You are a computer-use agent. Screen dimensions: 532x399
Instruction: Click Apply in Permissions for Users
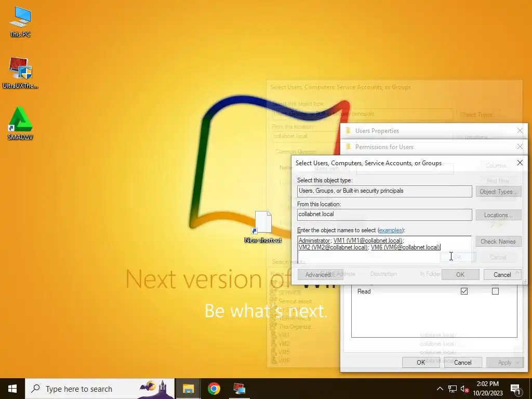(x=504, y=362)
